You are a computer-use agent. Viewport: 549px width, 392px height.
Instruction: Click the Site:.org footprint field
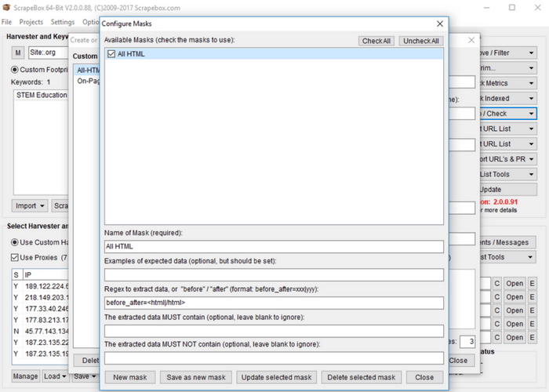[49, 53]
